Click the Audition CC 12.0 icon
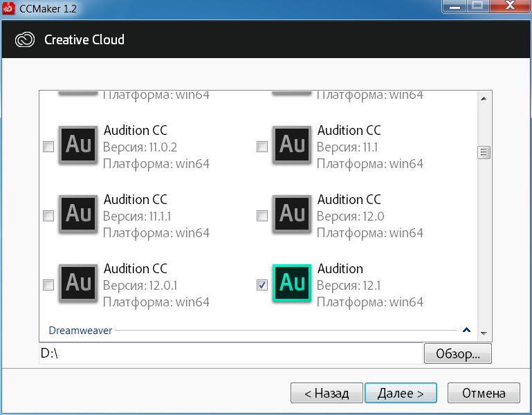Screen dimensions: 532x415 click(292, 214)
